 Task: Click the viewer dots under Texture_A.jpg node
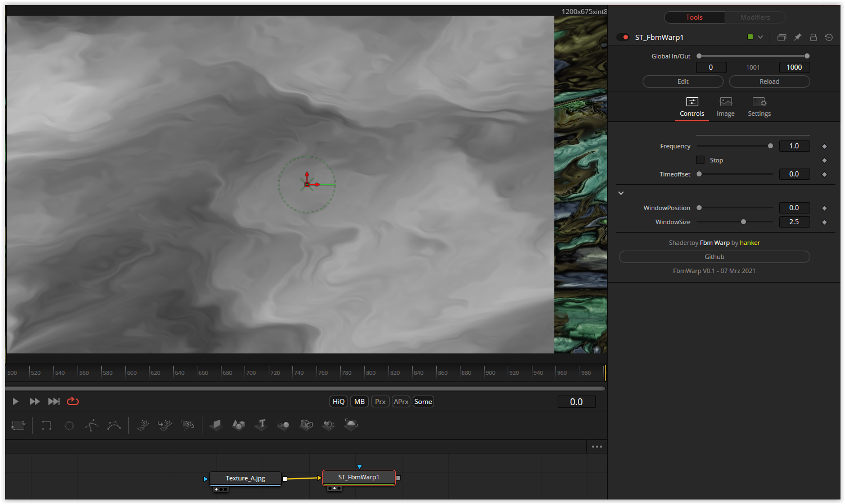tap(221, 489)
